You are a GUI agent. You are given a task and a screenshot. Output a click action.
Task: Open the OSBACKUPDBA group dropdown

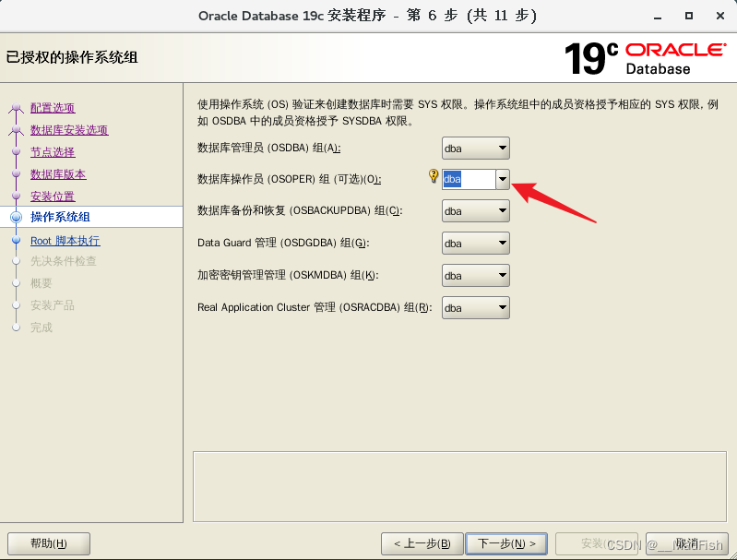476,211
